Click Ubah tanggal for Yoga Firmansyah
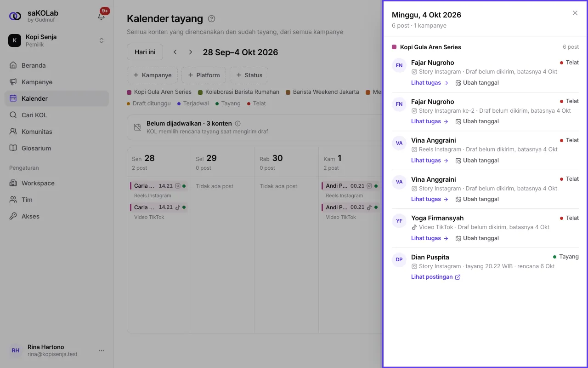The width and height of the screenshot is (588, 368). pyautogui.click(x=477, y=238)
